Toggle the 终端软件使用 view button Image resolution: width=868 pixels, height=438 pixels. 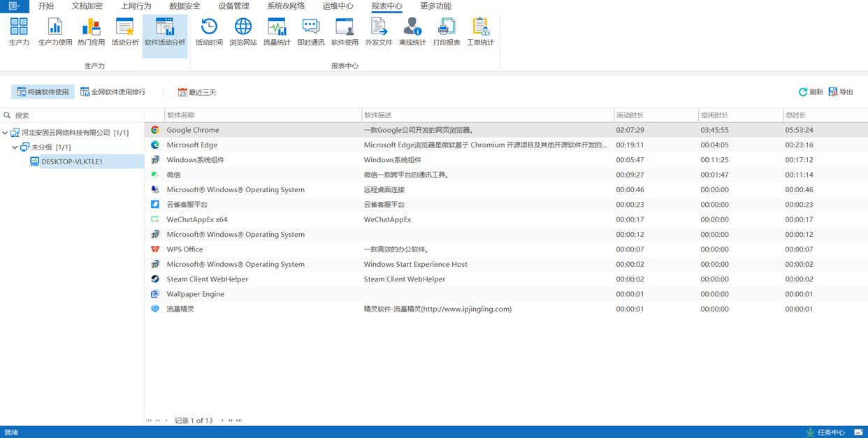tap(43, 92)
